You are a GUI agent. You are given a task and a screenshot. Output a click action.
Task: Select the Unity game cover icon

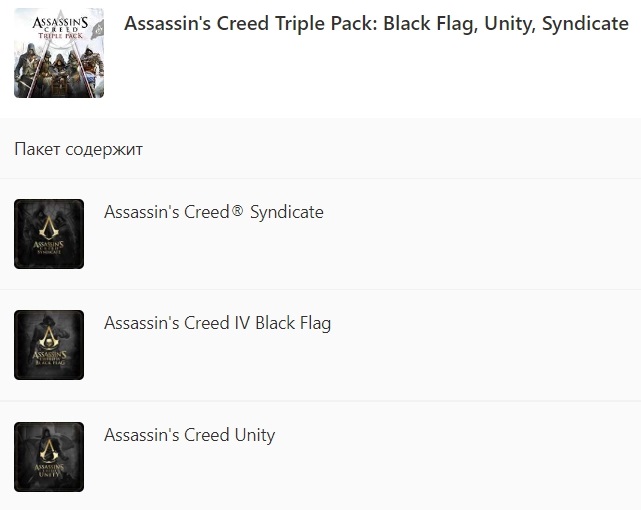(x=49, y=457)
